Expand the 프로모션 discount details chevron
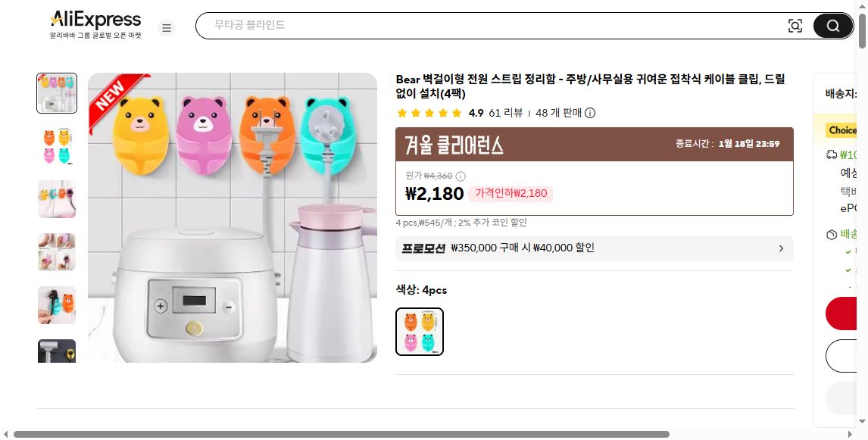868x440 pixels. tap(781, 248)
